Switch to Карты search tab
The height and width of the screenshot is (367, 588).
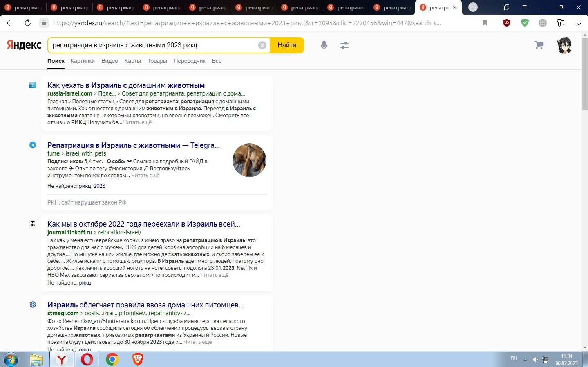133,61
